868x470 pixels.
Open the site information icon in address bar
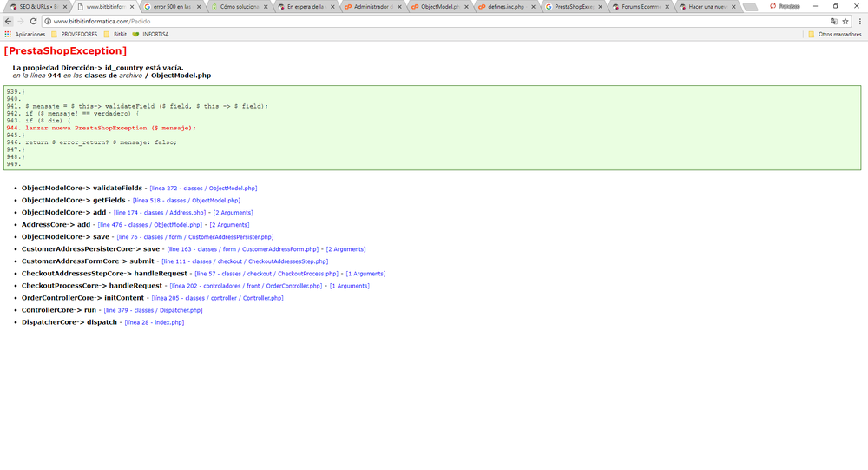(x=48, y=21)
